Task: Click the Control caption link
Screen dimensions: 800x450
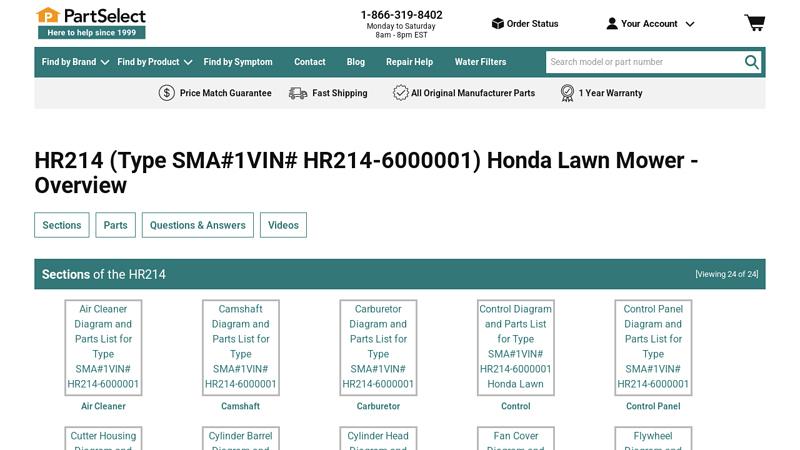Action: pos(516,406)
